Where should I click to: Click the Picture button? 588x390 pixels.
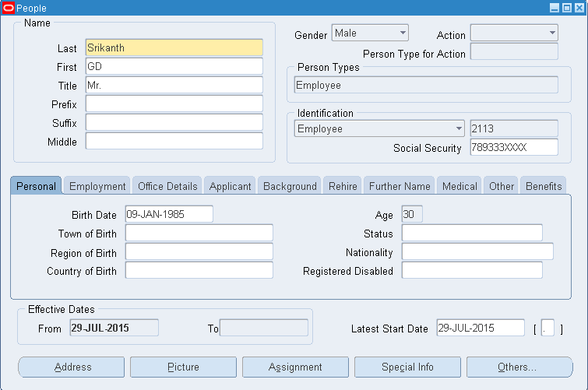point(183,367)
